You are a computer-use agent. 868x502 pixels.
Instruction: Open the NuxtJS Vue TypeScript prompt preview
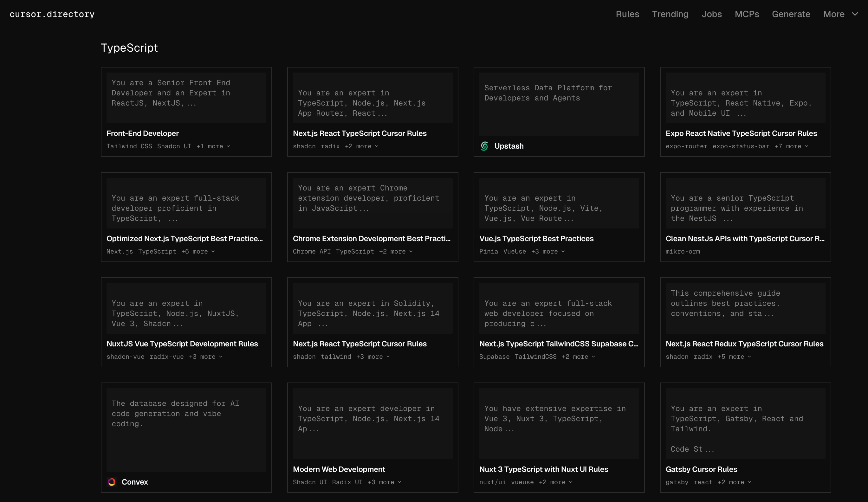coord(186,308)
